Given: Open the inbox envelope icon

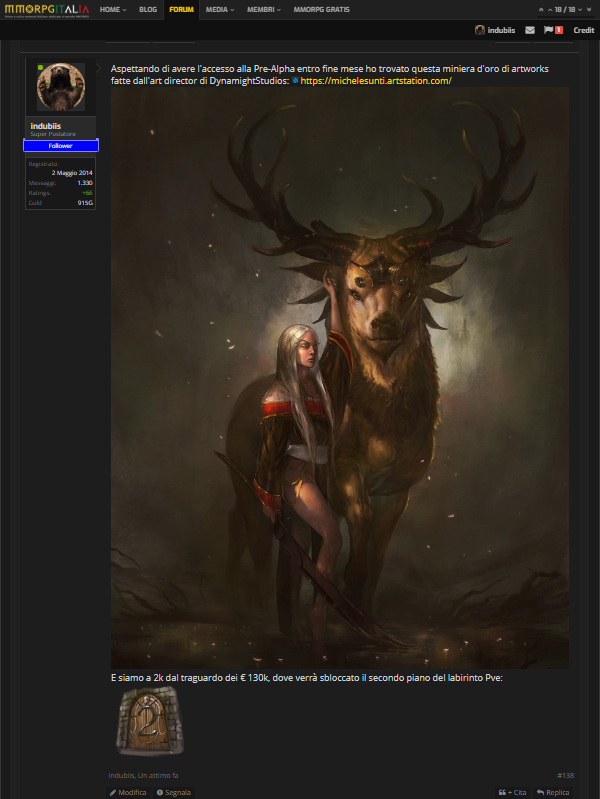Looking at the screenshot, I should (x=530, y=30).
